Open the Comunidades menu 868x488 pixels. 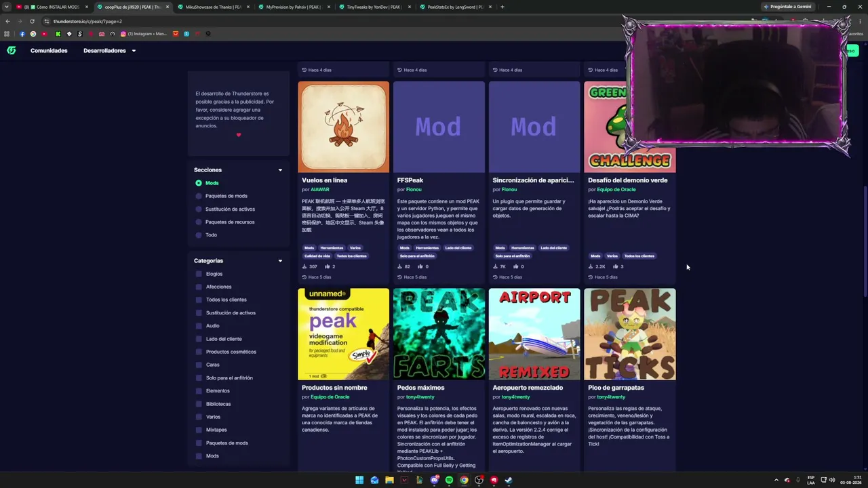pyautogui.click(x=49, y=51)
